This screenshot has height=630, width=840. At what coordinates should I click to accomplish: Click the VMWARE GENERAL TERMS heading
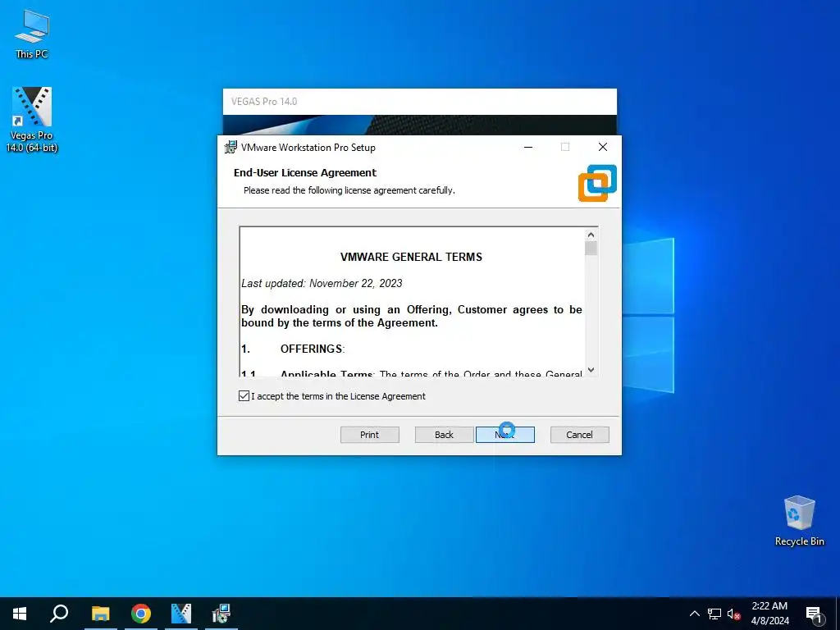[412, 257]
